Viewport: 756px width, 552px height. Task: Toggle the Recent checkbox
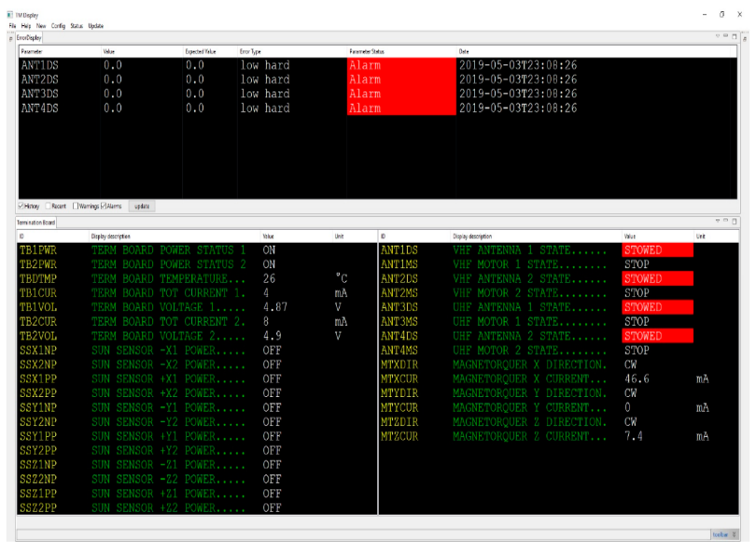[x=48, y=206]
